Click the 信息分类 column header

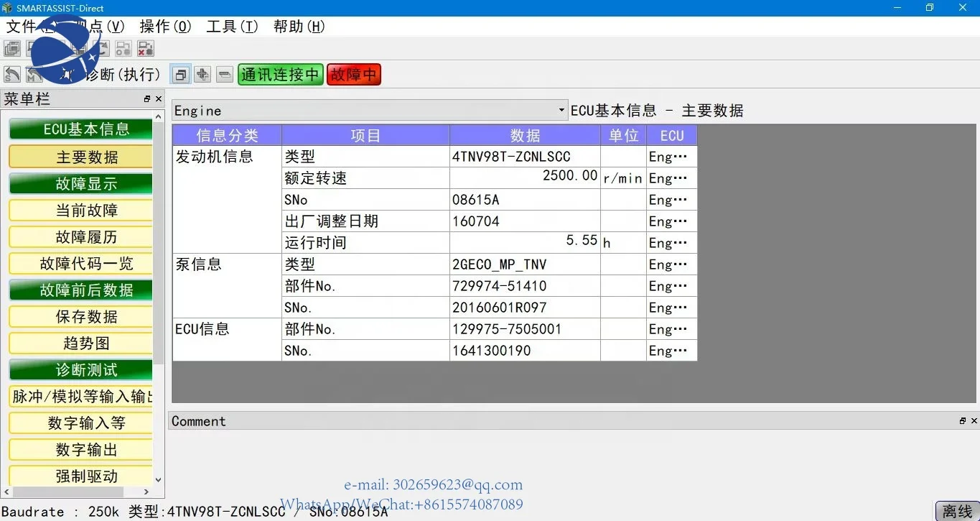pyautogui.click(x=227, y=135)
